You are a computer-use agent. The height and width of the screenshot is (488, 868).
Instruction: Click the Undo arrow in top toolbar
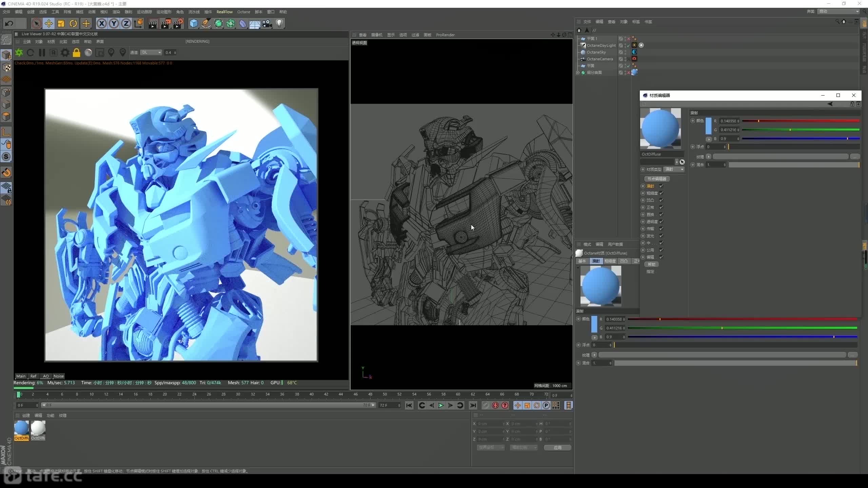tap(9, 23)
